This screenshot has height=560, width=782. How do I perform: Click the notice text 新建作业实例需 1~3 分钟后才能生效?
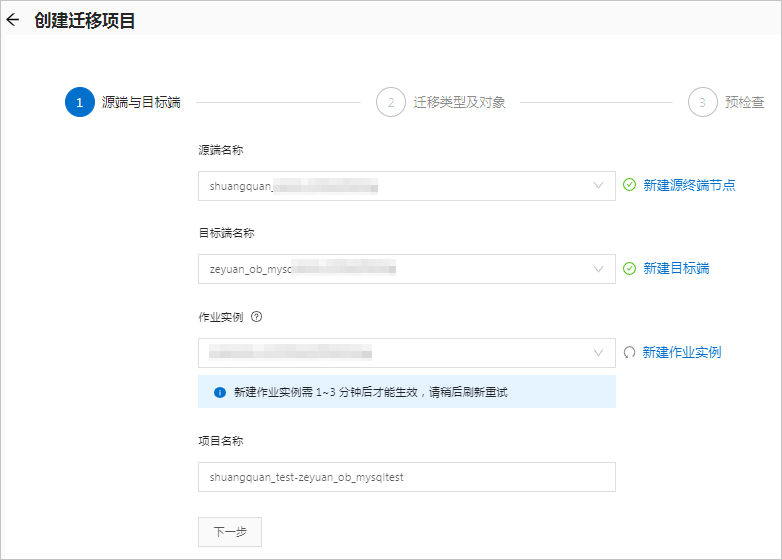point(326,392)
